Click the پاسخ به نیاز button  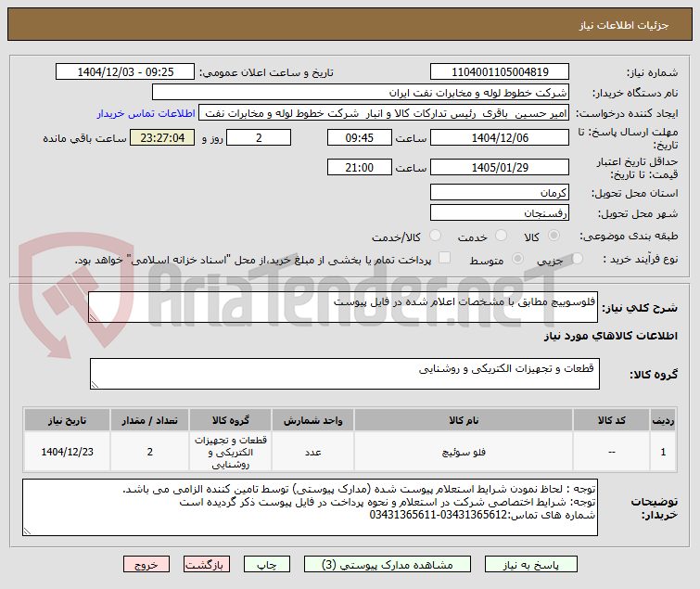[531, 564]
